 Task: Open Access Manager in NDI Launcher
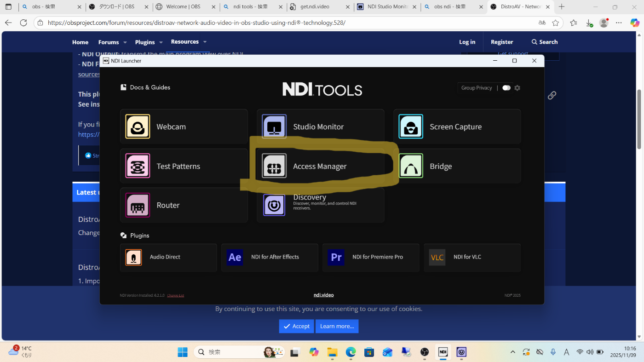[321, 166]
